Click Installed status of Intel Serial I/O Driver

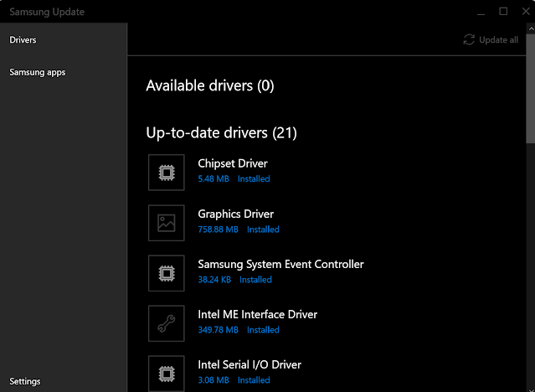(254, 380)
